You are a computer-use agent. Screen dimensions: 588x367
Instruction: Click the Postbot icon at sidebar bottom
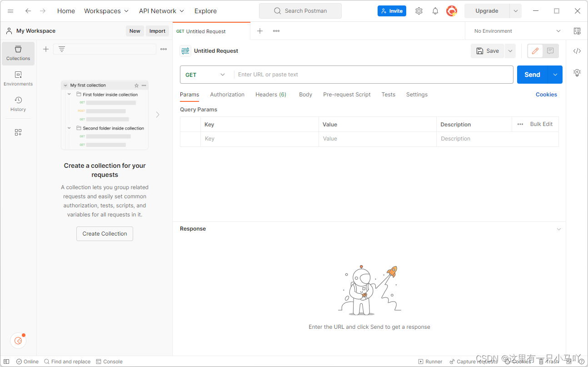tap(18, 340)
